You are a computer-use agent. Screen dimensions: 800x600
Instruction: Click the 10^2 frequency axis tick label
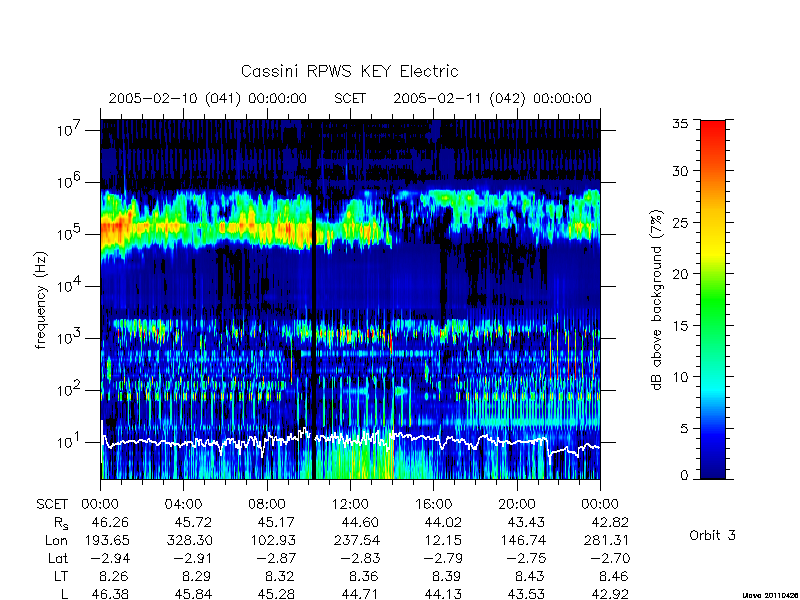(x=68, y=389)
